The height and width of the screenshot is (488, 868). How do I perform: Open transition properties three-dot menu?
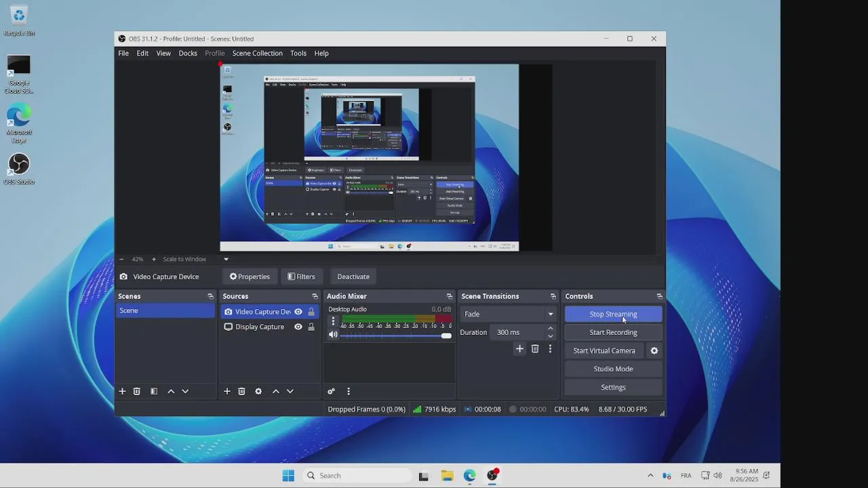[x=550, y=348]
